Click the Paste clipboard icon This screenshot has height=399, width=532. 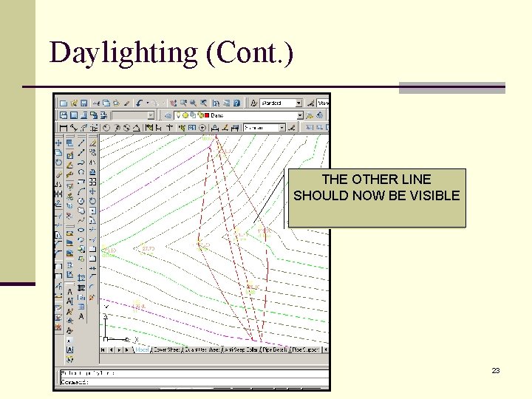(116, 103)
